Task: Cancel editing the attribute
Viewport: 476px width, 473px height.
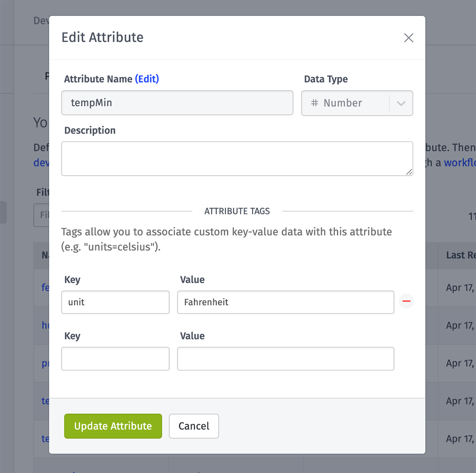Action: click(194, 426)
